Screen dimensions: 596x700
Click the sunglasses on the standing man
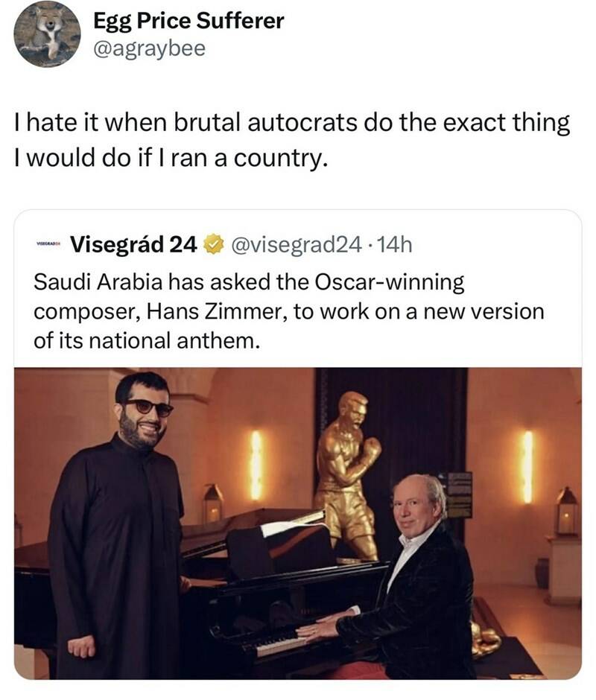pos(148,407)
